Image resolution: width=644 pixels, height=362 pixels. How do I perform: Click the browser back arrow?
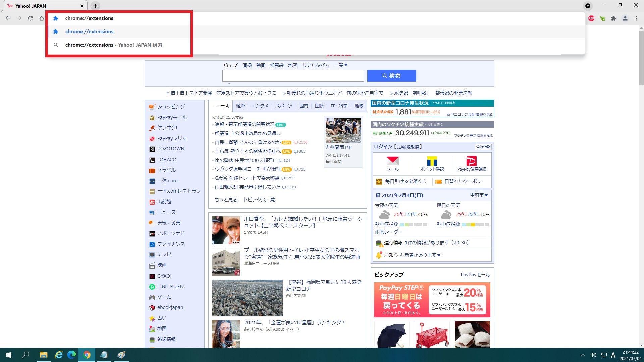[x=8, y=18]
